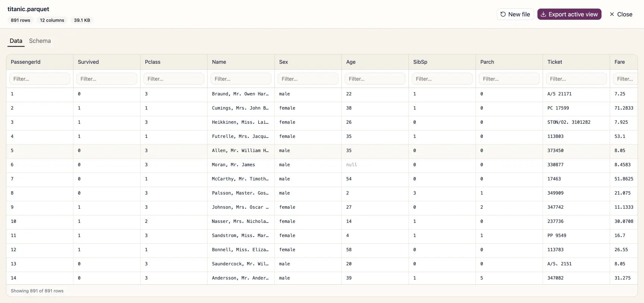
Task: Select the Heikkinen, Miss. name cell
Action: coord(241,122)
